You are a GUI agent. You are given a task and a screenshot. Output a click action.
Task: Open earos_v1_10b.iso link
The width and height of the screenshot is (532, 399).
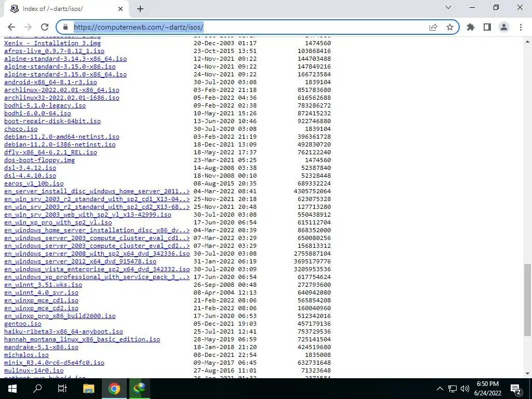tap(34, 183)
